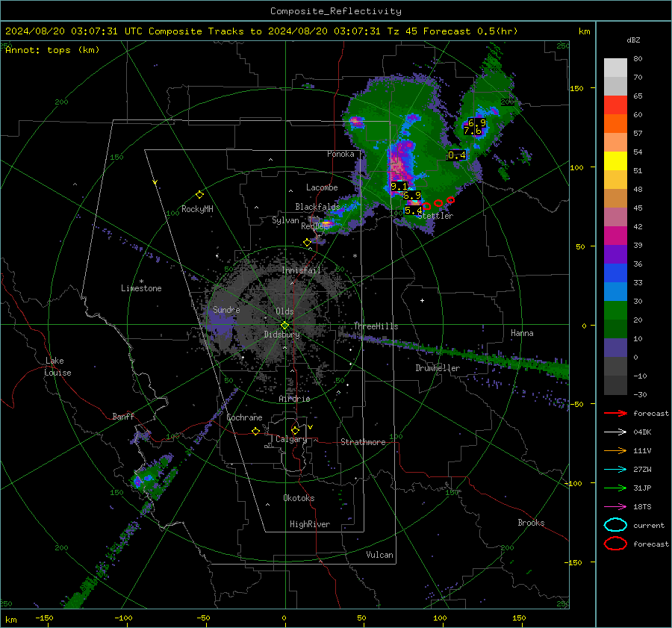The image size is (672, 628).
Task: Click the dBZ legend heading
Action: (633, 40)
